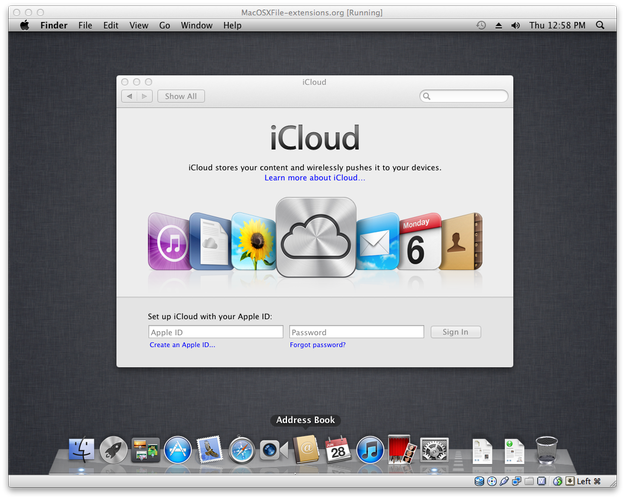
Task: Open the File menu
Action: [x=85, y=25]
